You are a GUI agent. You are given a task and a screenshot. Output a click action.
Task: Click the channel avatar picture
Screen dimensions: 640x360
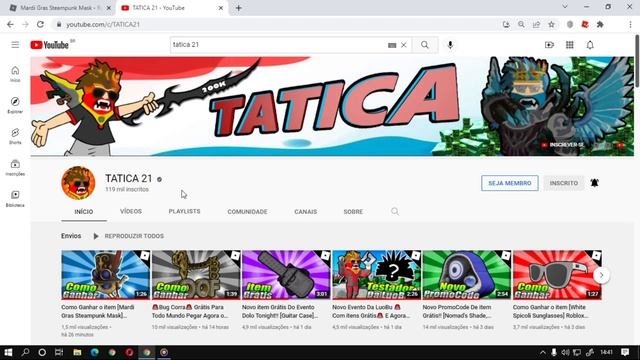tap(78, 183)
